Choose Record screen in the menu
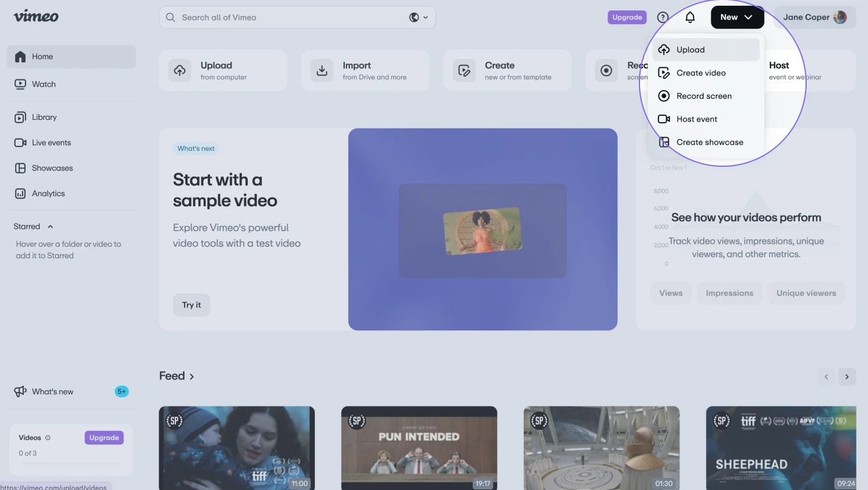868x490 pixels. click(704, 96)
